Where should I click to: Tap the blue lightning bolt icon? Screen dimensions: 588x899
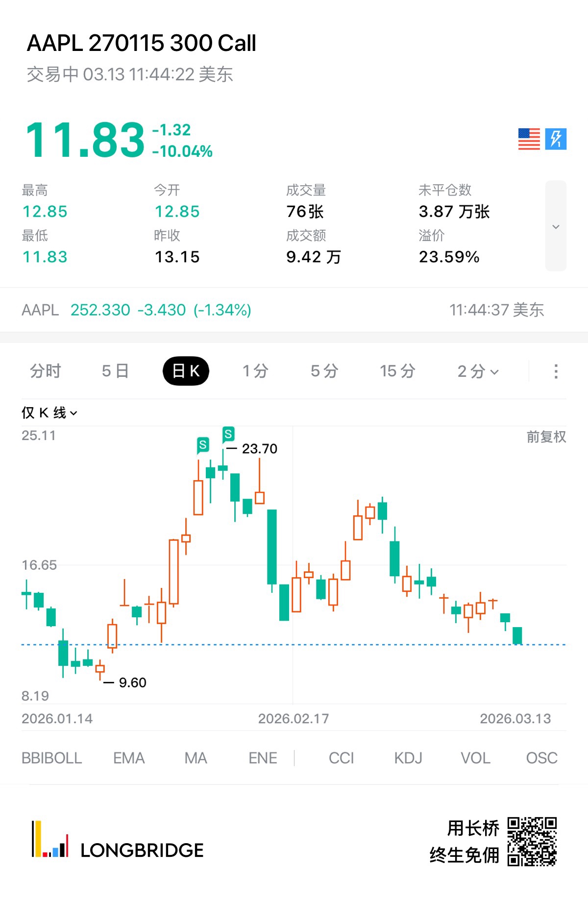coord(556,139)
